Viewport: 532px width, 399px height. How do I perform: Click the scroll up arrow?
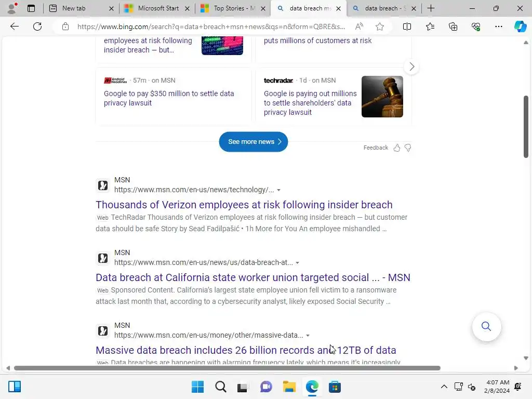tap(526, 43)
